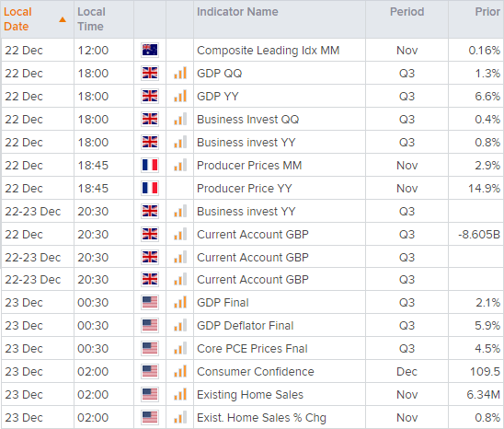This screenshot has width=504, height=429.
Task: Open the Exist. Home Sales % Chg indicator
Action: click(x=261, y=418)
